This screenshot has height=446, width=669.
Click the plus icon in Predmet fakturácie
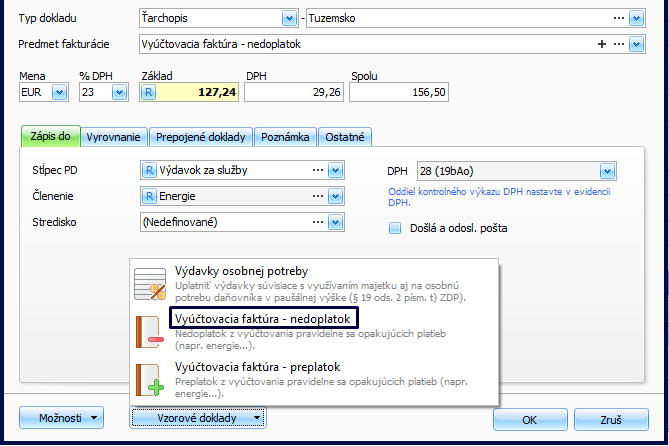pos(602,44)
